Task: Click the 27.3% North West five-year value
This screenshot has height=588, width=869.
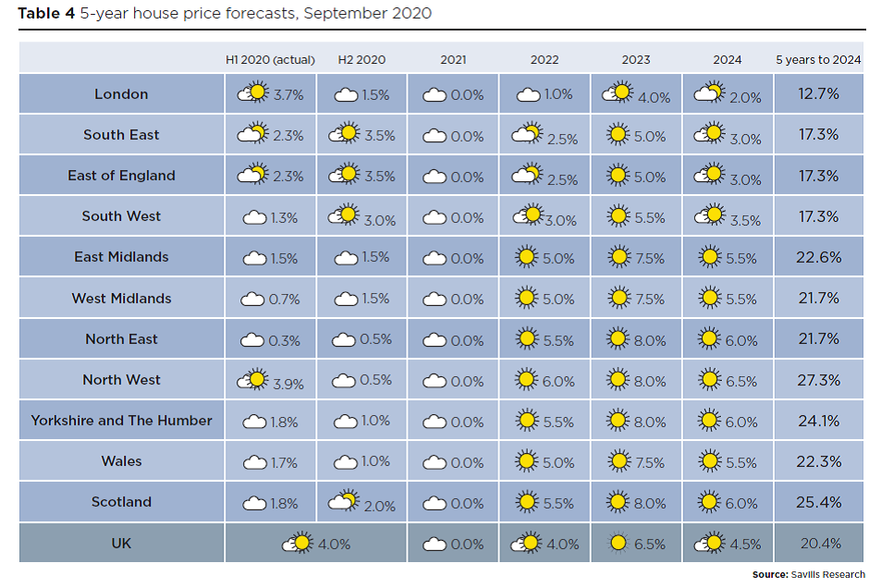Action: (x=818, y=380)
